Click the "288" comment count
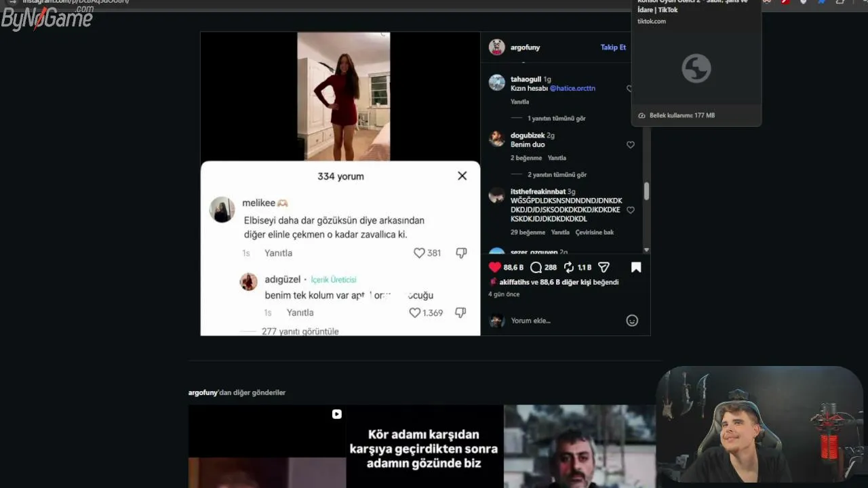 (551, 268)
